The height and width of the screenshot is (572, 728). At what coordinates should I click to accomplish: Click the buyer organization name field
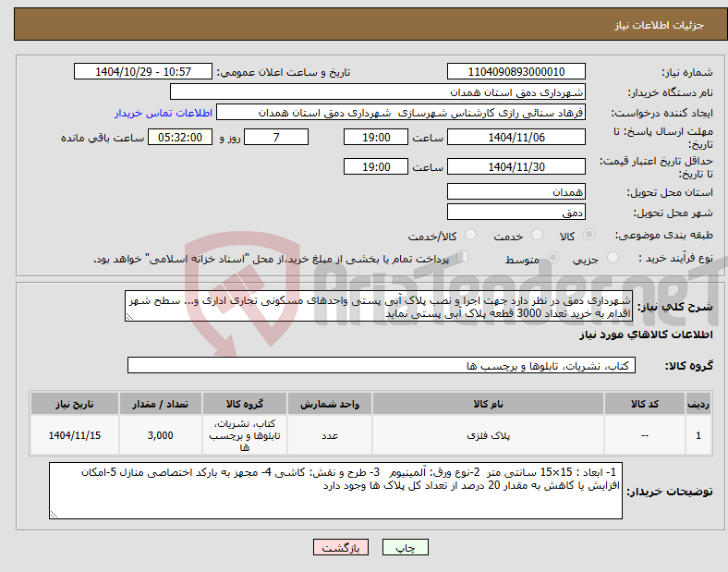[x=378, y=91]
